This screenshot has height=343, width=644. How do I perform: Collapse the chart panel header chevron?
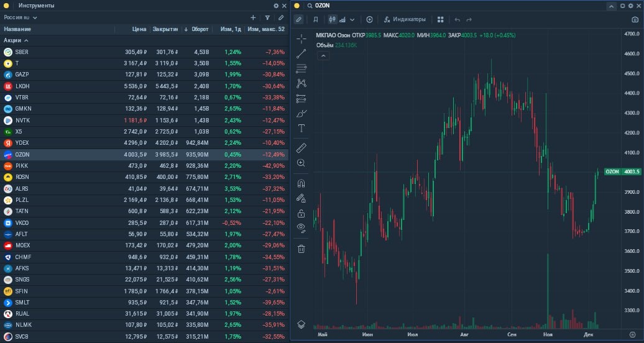611,6
